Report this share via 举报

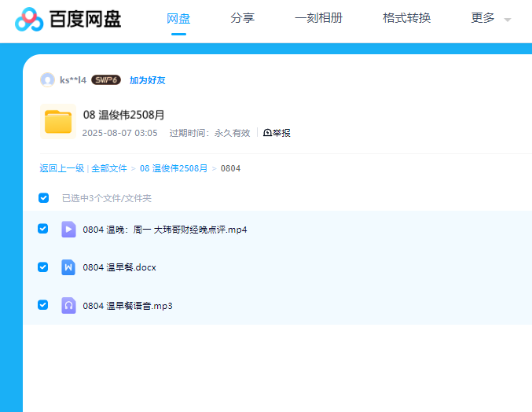pyautogui.click(x=277, y=133)
